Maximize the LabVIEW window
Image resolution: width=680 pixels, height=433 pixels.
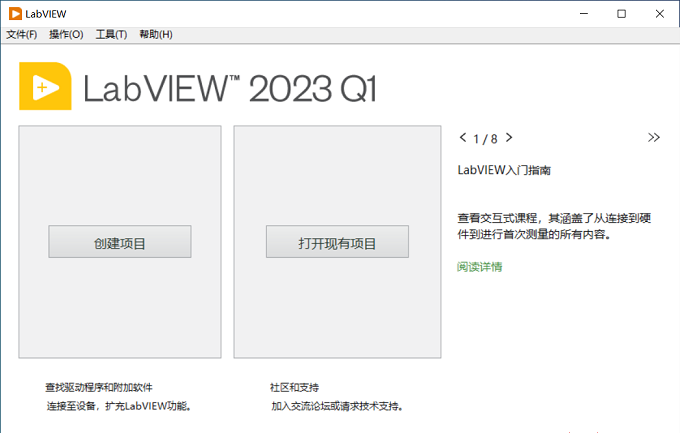(x=621, y=14)
